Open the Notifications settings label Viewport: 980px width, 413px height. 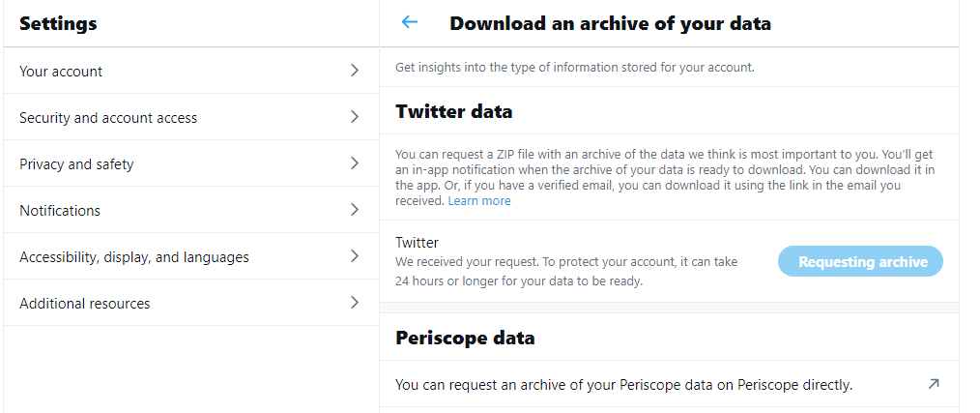click(x=60, y=211)
